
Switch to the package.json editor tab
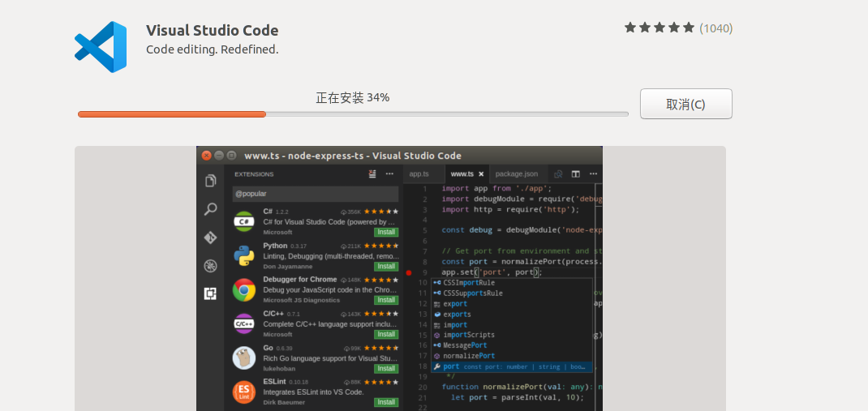517,173
